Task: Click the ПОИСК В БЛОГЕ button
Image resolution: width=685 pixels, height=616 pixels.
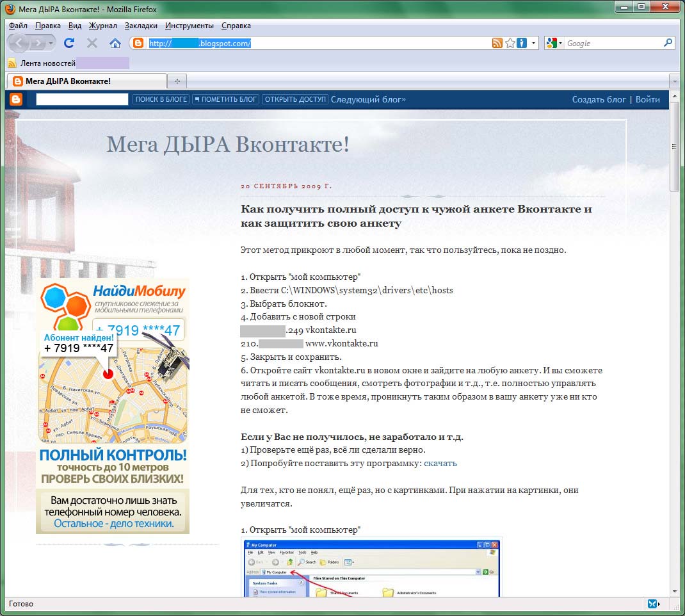Action: 161,99
